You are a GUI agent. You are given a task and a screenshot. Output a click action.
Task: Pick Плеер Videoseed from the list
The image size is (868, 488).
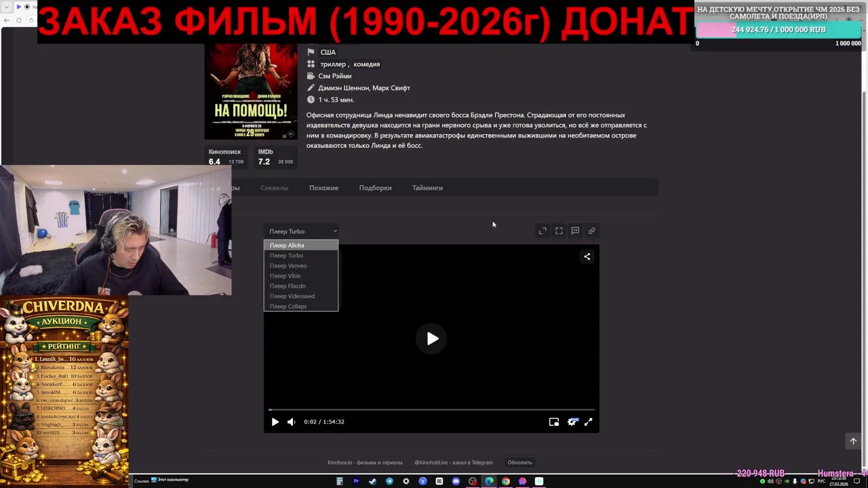301,296
